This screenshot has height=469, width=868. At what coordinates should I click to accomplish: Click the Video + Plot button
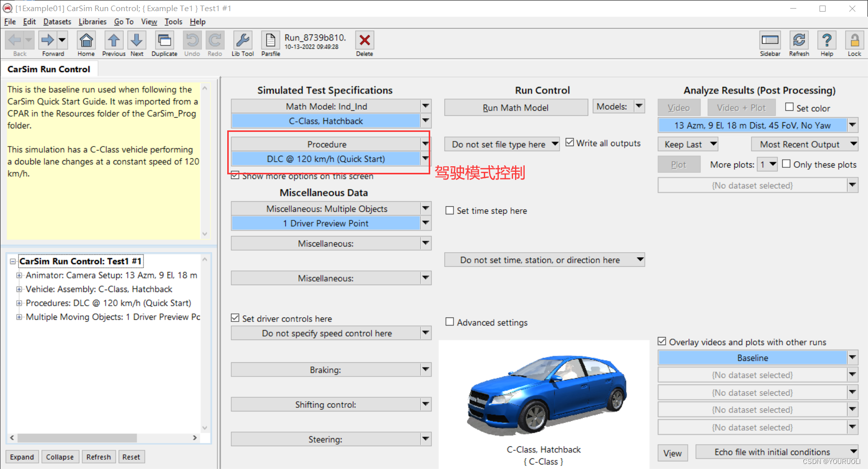(741, 108)
